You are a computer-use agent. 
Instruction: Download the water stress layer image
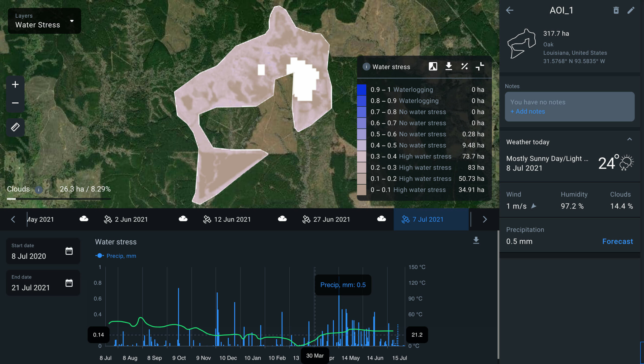coord(449,66)
